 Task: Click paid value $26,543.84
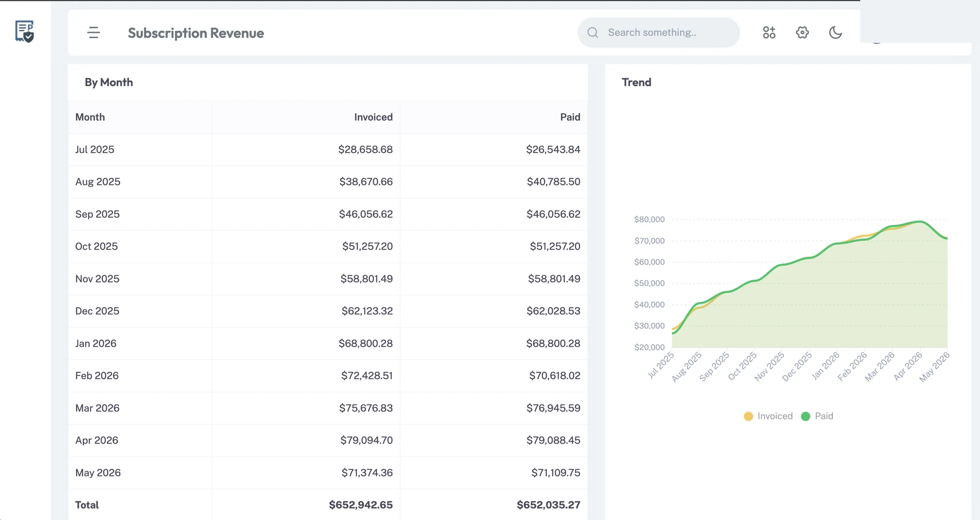point(553,149)
